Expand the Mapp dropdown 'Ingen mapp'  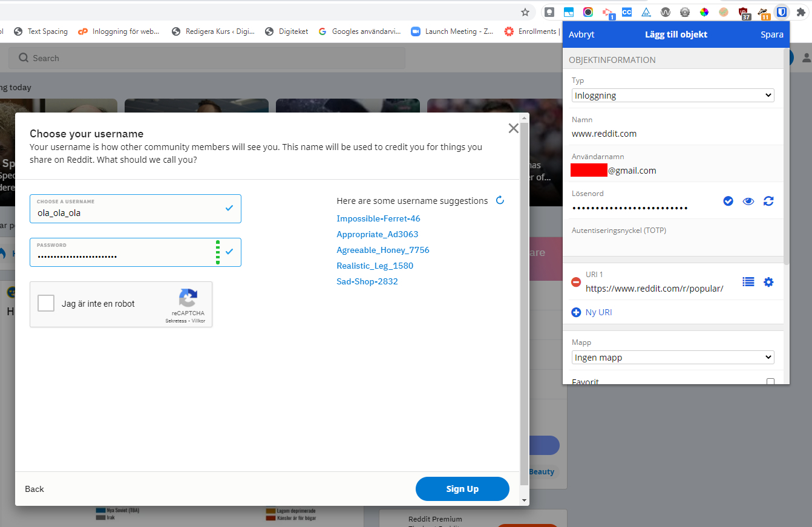pos(673,358)
